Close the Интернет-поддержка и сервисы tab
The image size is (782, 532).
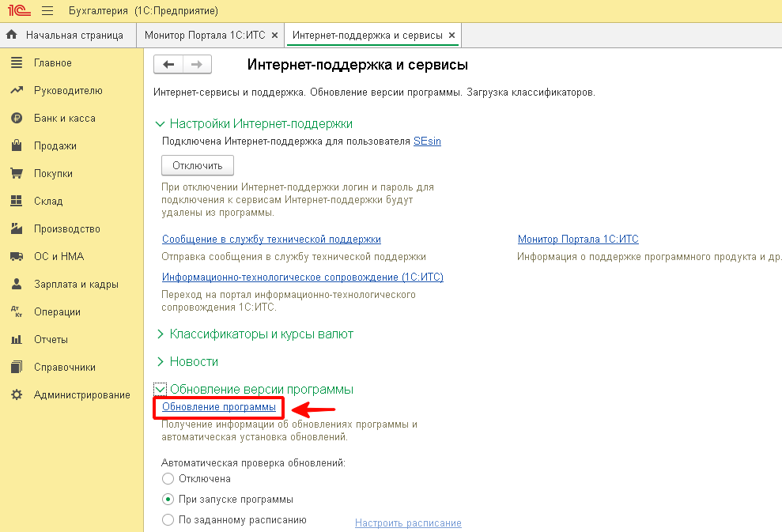451,36
